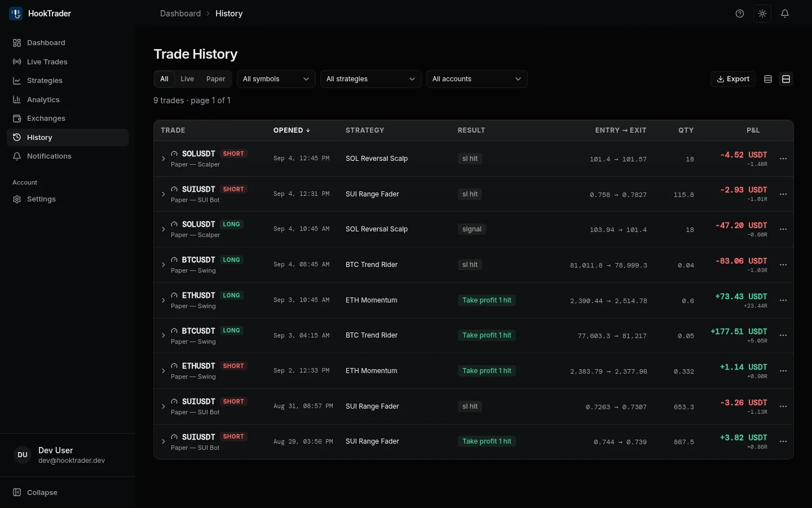Expand the SOLUSDT short Sep 4 12:45 PM row
Viewport: 812px width, 508px height.
[x=164, y=159]
